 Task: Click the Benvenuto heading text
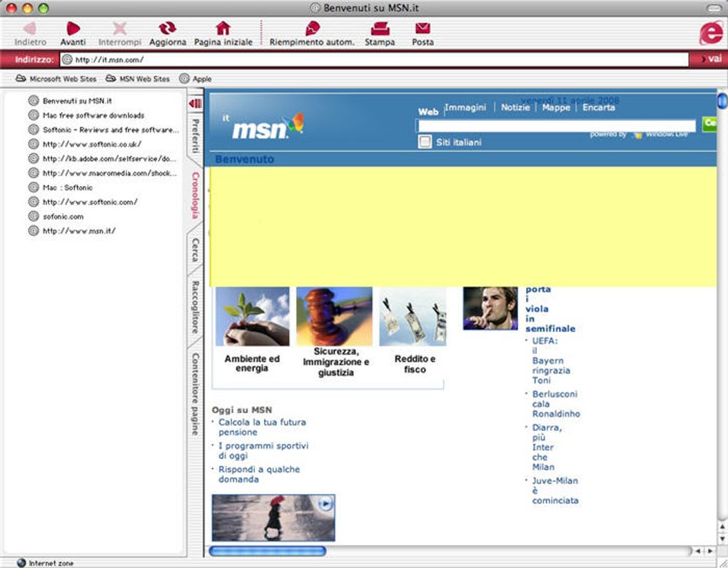245,159
